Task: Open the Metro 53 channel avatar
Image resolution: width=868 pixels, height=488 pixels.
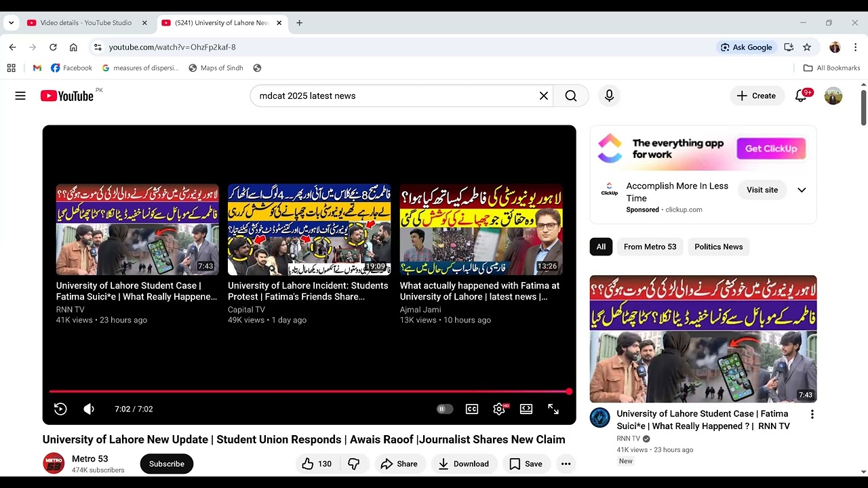Action: (54, 464)
